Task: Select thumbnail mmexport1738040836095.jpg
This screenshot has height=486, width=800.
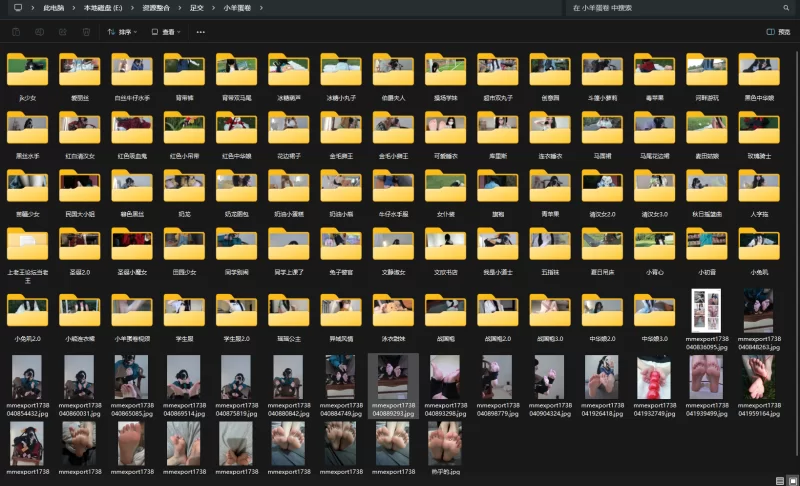Action: point(707,311)
